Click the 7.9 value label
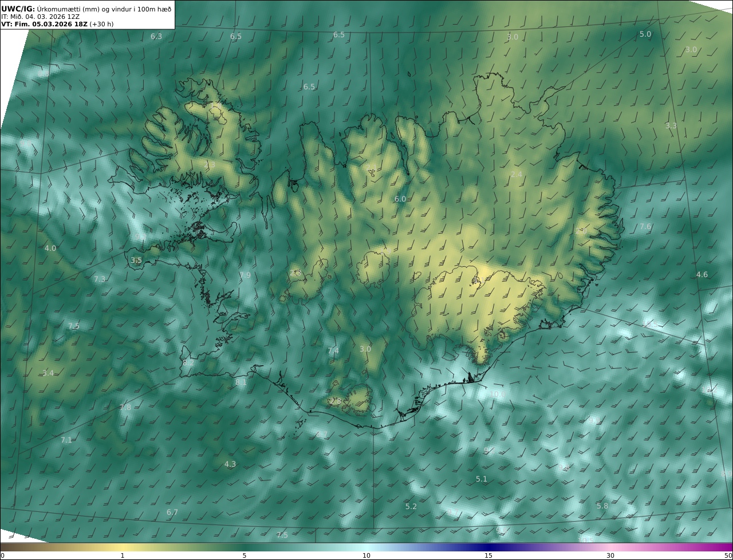 click(245, 275)
